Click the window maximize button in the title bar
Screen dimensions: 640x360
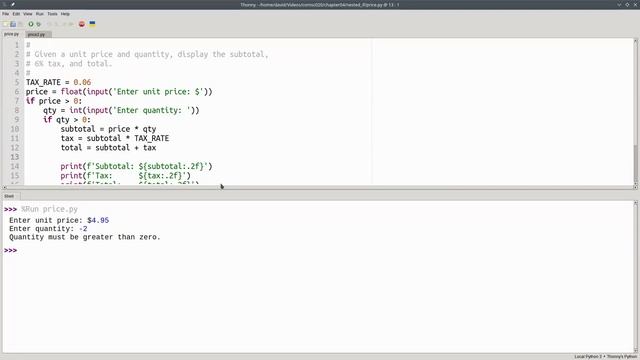(x=627, y=4)
